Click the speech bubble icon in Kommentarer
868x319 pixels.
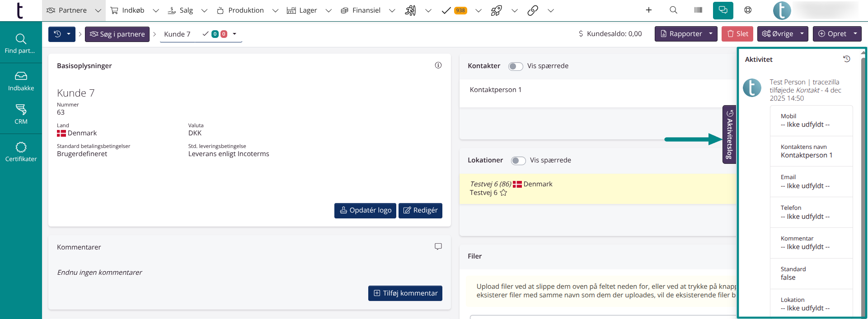click(438, 246)
